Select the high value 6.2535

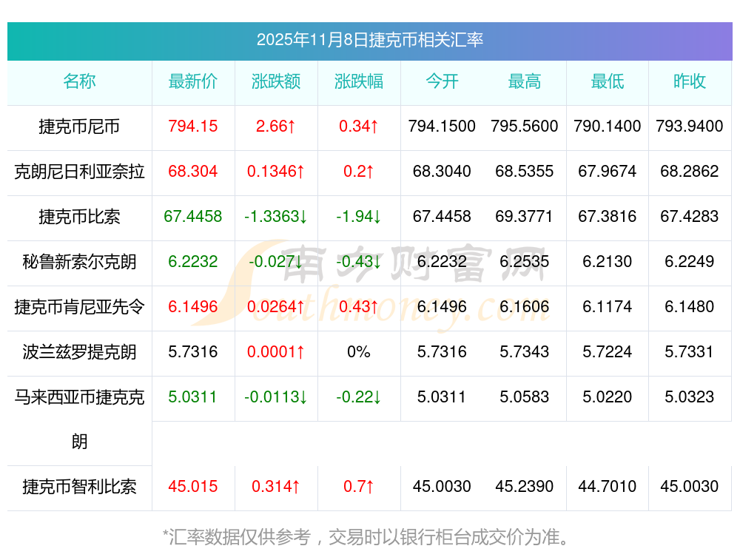(x=525, y=261)
